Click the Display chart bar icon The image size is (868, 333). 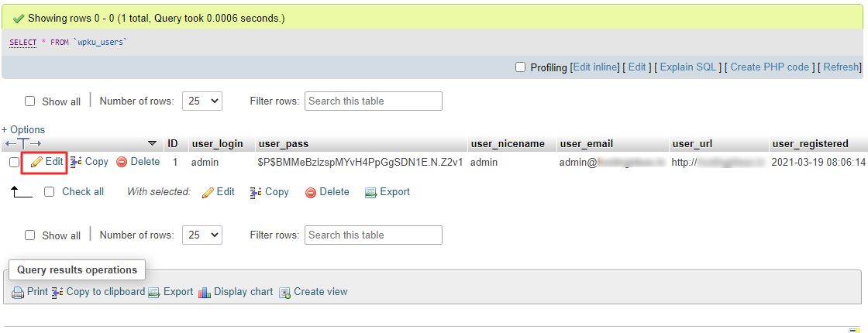coord(205,292)
